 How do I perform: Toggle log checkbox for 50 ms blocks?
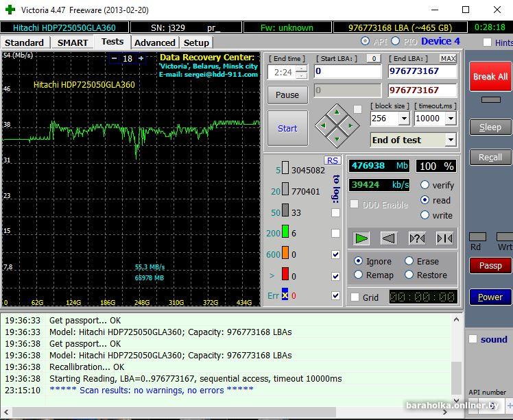click(335, 213)
